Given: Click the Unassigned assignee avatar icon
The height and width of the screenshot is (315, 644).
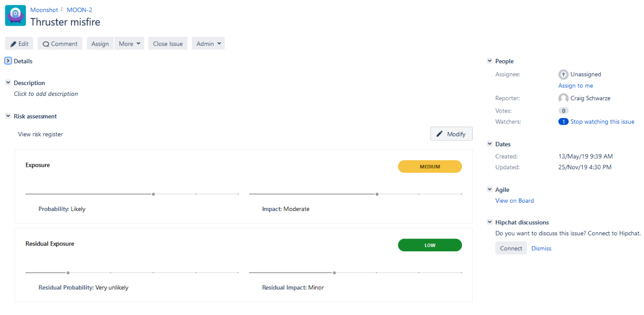Looking at the screenshot, I should [x=563, y=74].
